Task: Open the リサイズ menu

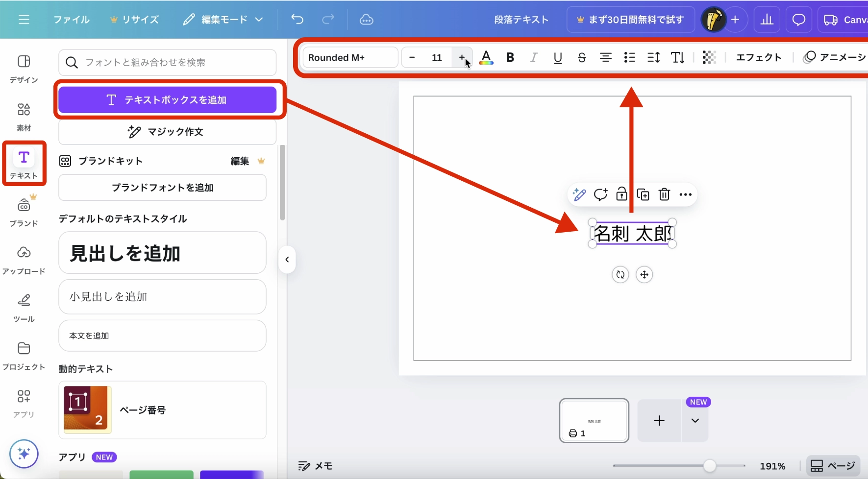Action: [134, 20]
